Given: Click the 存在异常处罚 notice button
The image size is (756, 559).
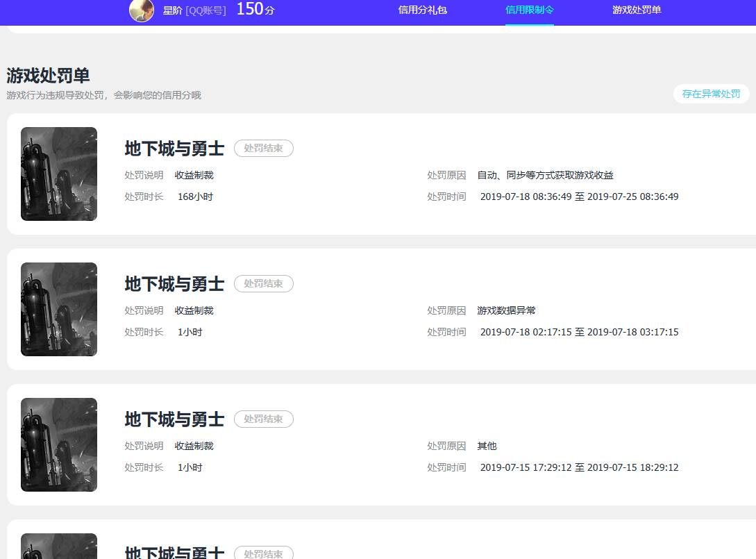Looking at the screenshot, I should (711, 93).
